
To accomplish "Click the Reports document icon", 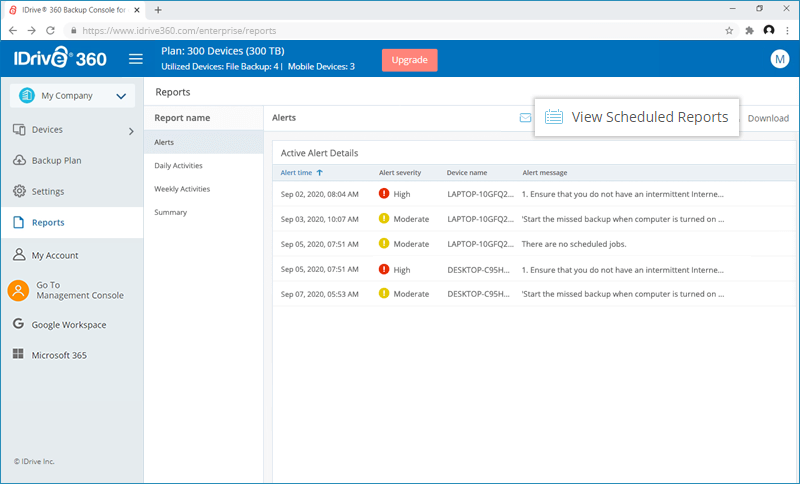I will pyautogui.click(x=18, y=222).
